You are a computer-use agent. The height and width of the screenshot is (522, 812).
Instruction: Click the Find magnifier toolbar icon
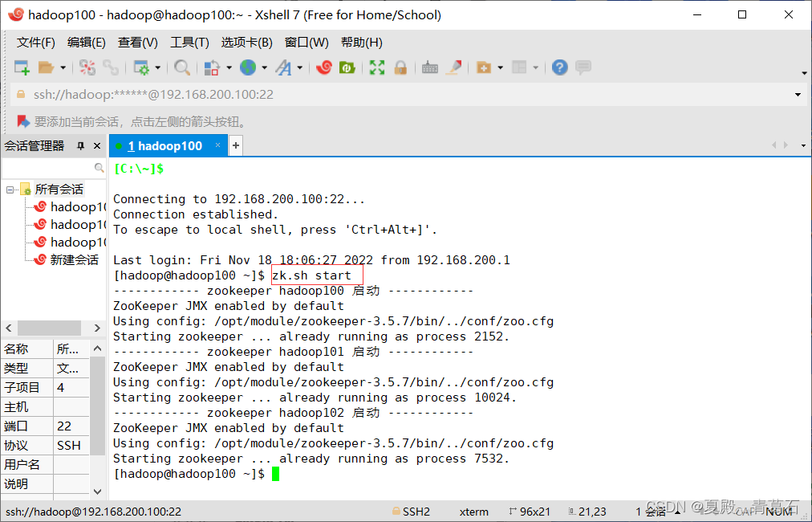point(182,67)
